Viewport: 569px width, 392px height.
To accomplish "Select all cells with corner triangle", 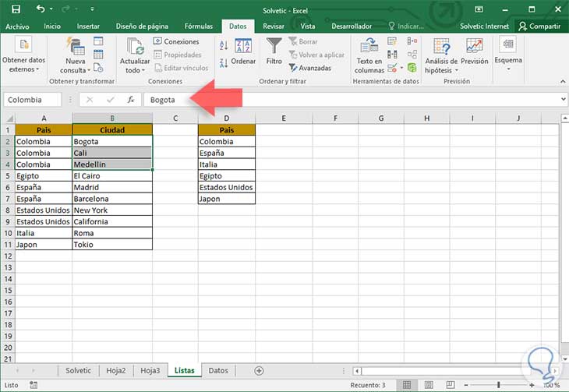I will (x=9, y=118).
